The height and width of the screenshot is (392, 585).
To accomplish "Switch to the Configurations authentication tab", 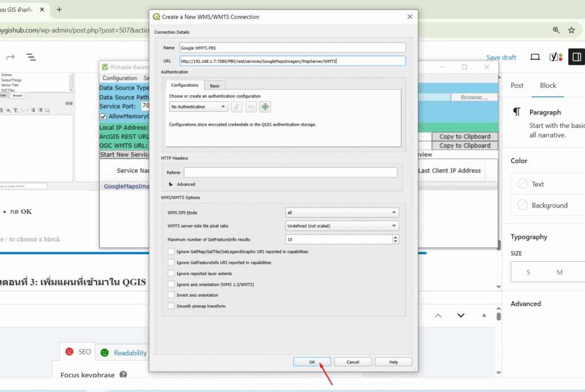I will coord(185,86).
